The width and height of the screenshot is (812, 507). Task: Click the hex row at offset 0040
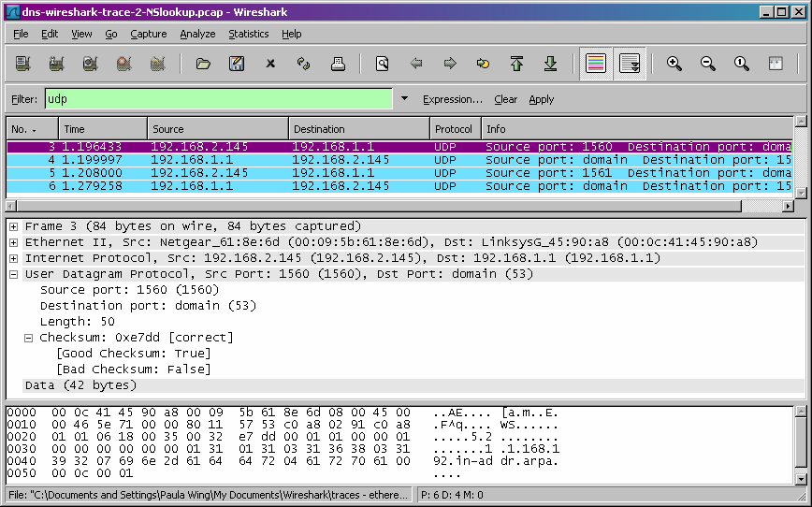[283, 461]
